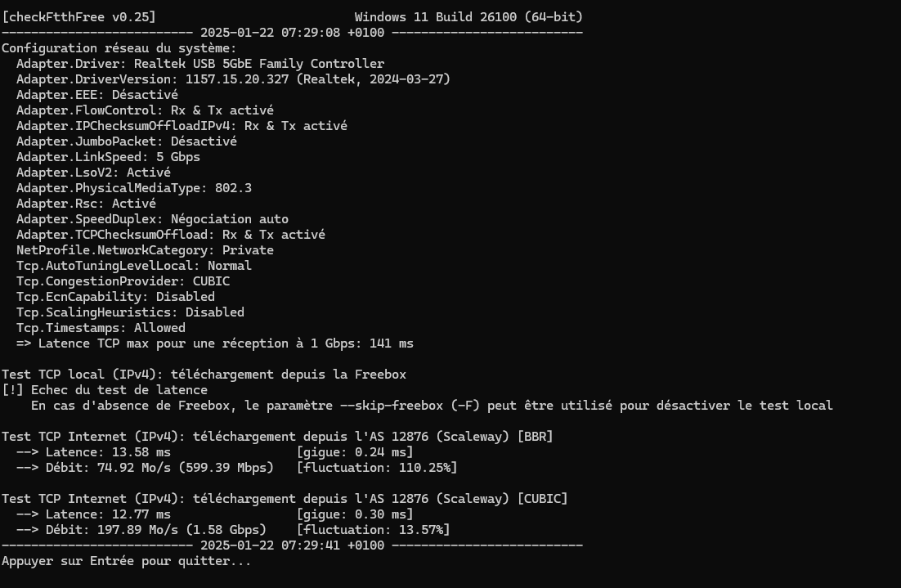Click the CUBIC Débit 197.89 Mo/s result

point(141,529)
